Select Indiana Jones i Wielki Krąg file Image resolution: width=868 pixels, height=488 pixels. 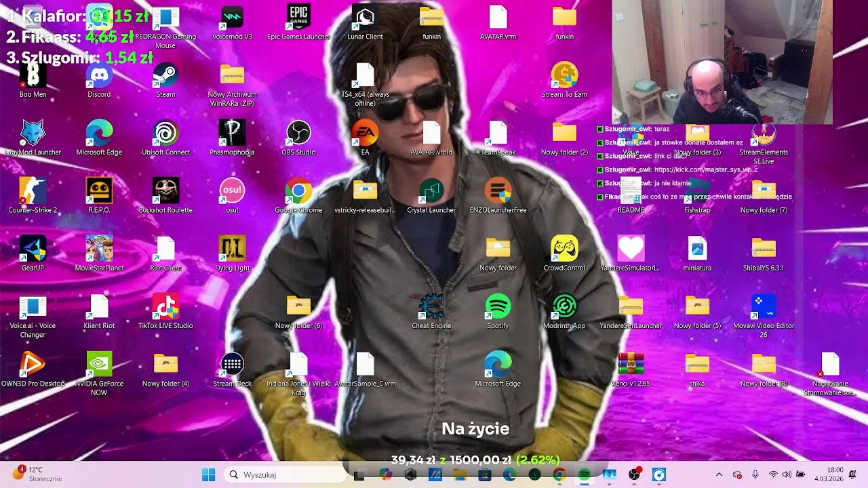click(x=298, y=374)
